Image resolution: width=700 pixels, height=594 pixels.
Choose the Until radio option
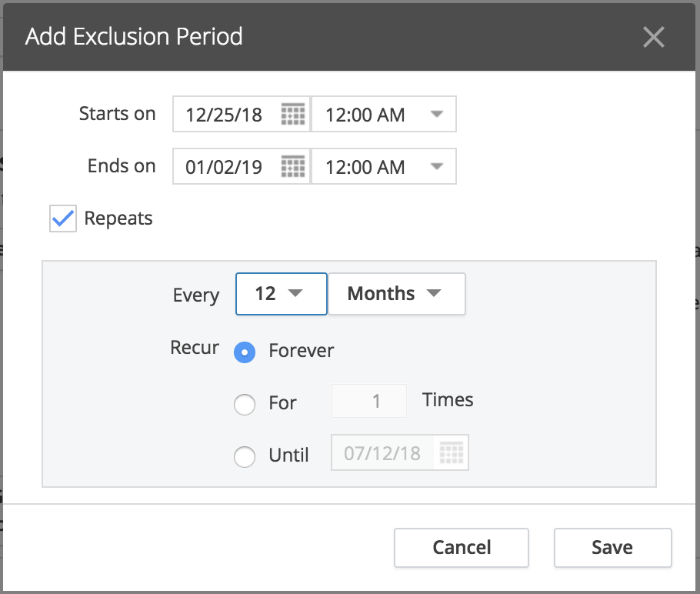245,456
